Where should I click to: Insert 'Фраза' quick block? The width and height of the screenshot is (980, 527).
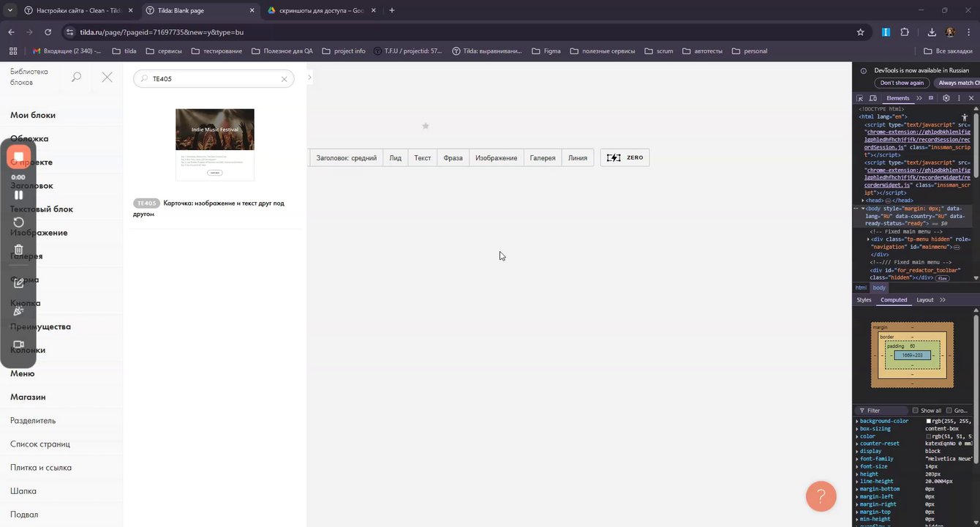coord(453,157)
